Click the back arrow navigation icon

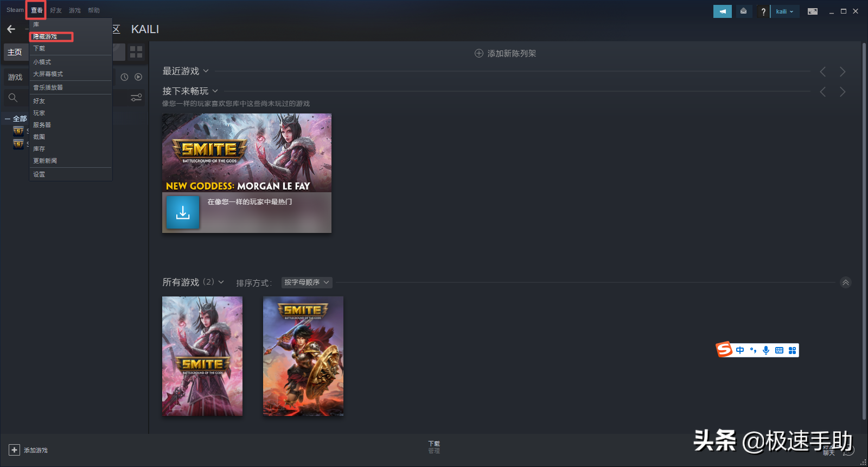11,29
